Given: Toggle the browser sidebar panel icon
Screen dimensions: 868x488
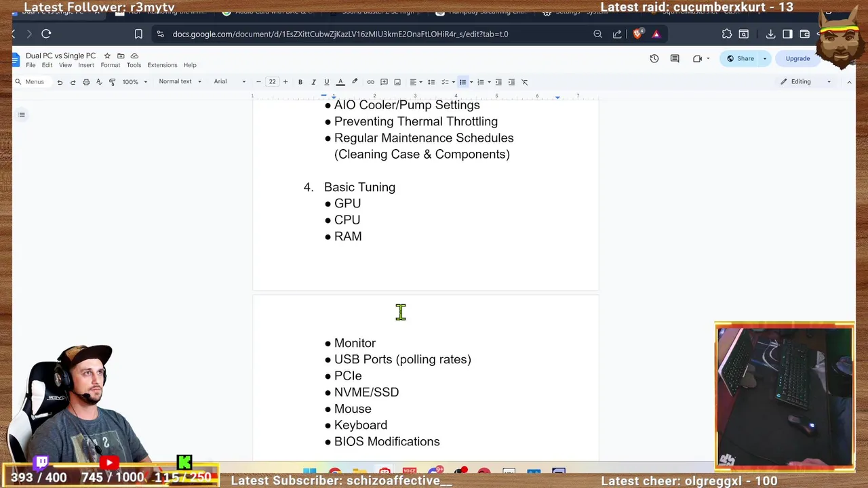Looking at the screenshot, I should pos(787,34).
